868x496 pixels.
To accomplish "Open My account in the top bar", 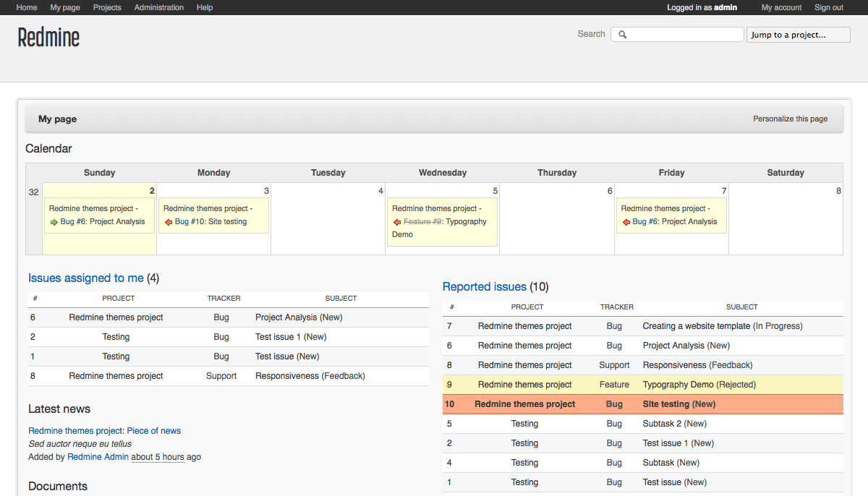I will (x=782, y=7).
